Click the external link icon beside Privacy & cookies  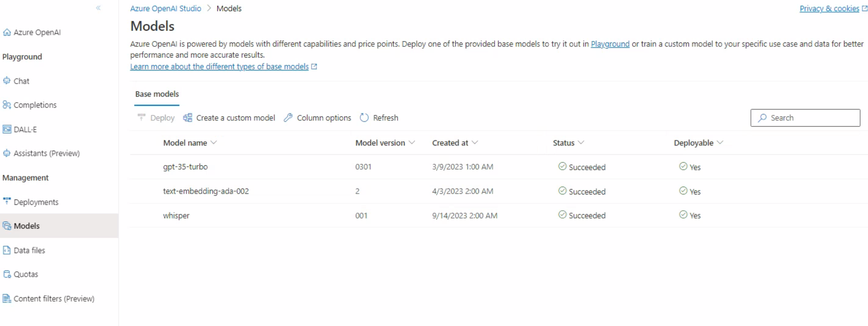(x=865, y=8)
